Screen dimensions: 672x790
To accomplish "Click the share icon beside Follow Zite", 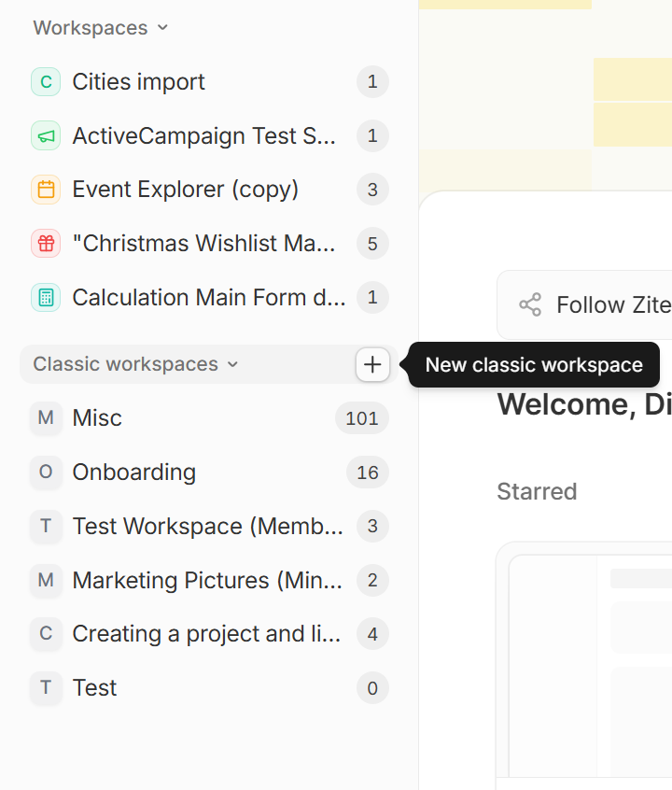I will [530, 304].
